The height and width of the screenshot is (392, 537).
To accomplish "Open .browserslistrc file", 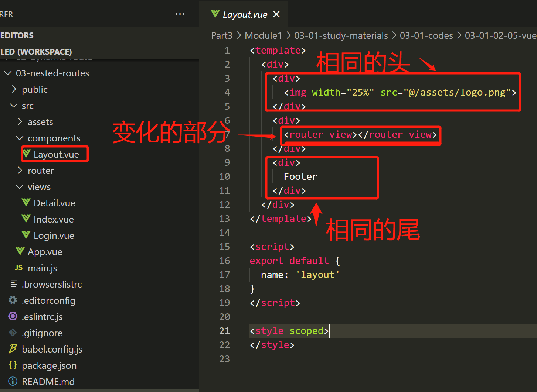I will click(x=52, y=284).
